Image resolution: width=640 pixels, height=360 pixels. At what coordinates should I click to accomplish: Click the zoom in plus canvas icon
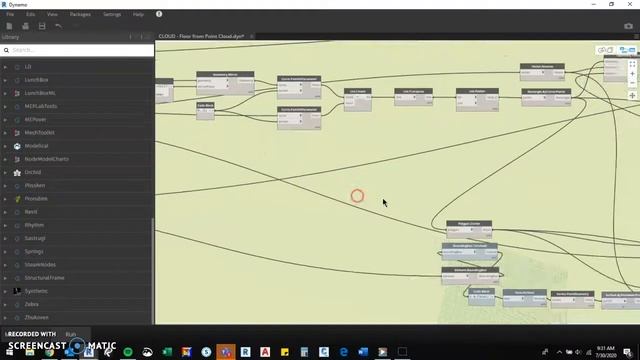(x=632, y=74)
